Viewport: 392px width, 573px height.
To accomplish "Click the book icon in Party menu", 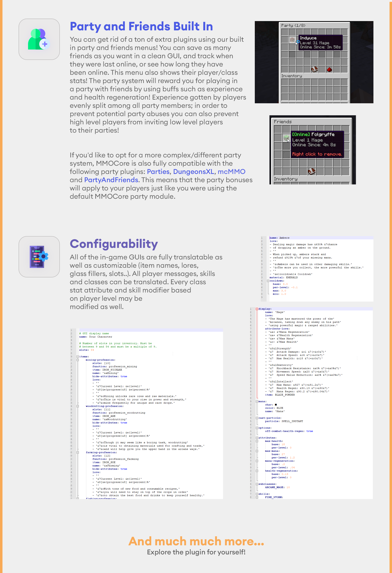I will [314, 69].
